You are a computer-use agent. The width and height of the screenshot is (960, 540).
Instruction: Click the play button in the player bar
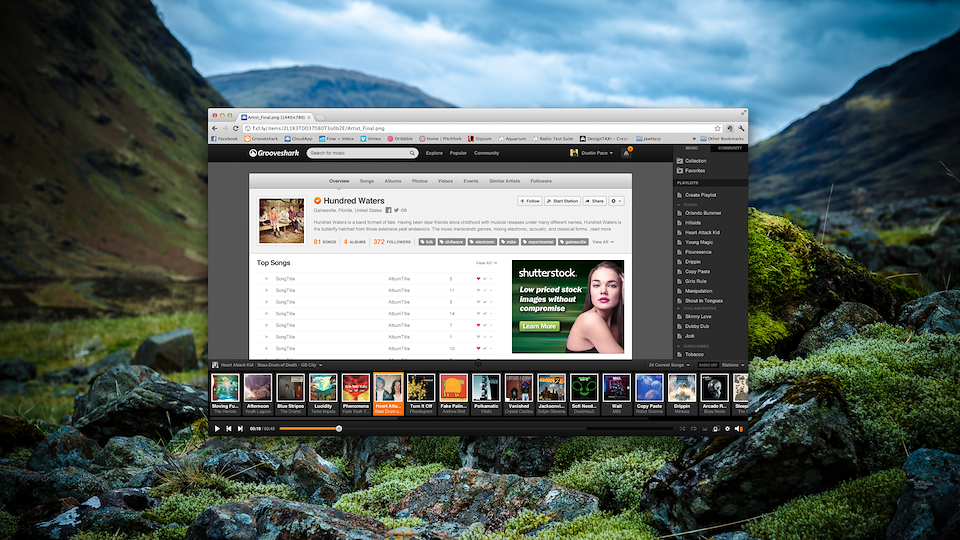point(217,429)
